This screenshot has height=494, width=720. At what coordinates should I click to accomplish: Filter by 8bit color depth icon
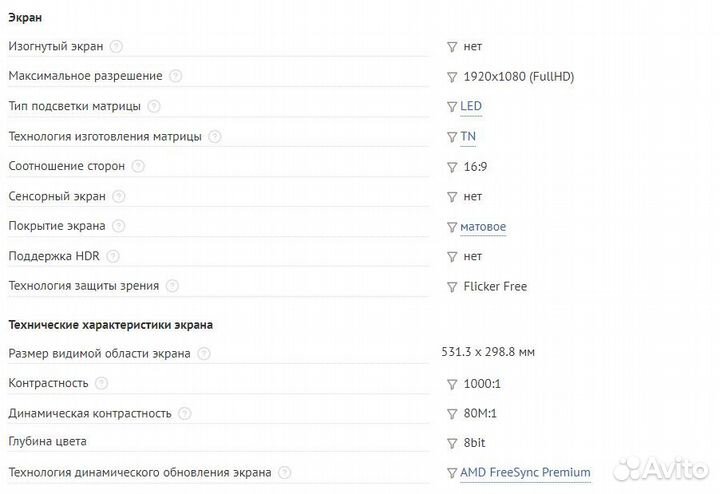[452, 443]
